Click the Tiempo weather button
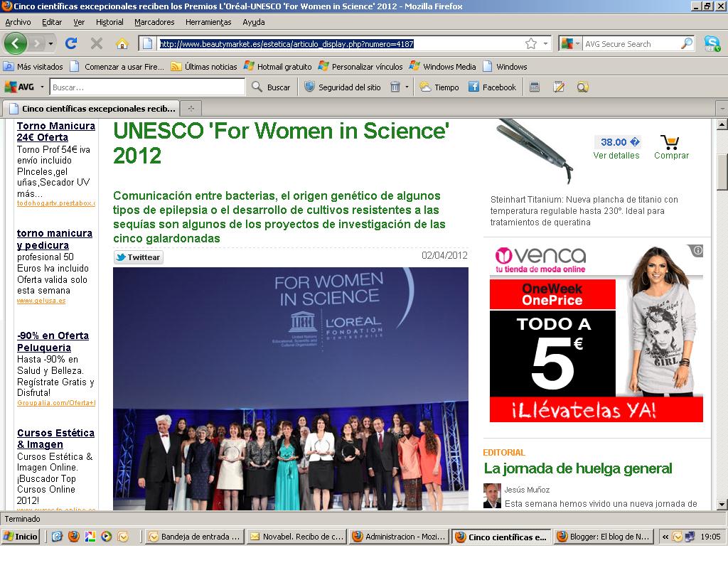This screenshot has width=728, height=580. pos(439,87)
